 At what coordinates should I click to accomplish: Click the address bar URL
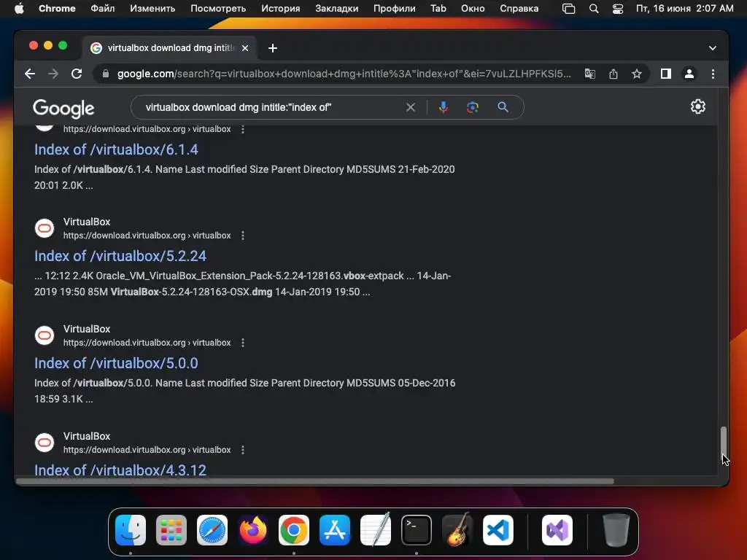344,74
